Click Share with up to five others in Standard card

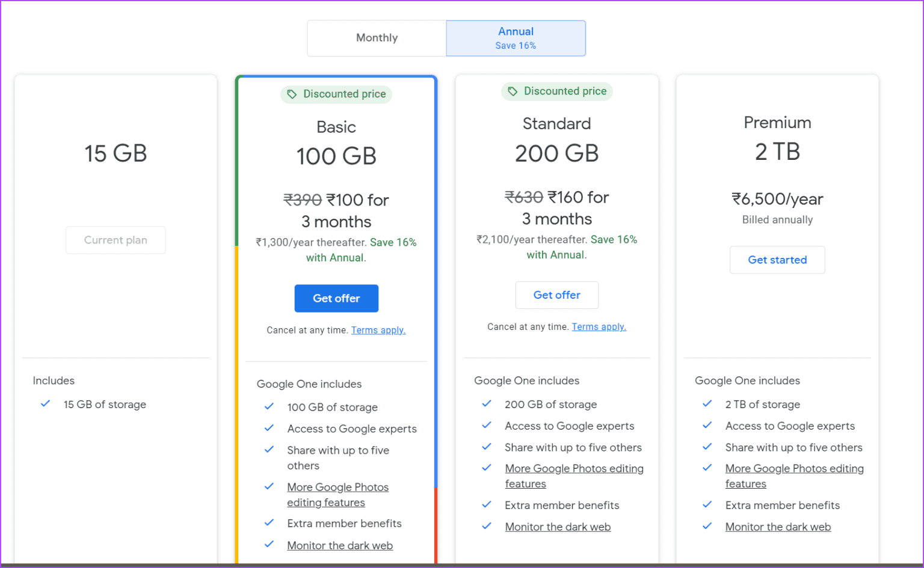coord(573,447)
